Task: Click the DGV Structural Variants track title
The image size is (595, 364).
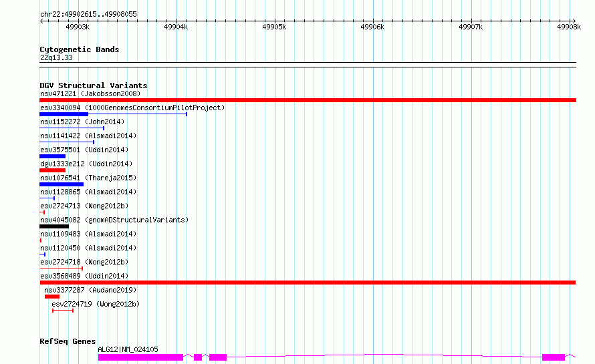Action: pos(94,85)
